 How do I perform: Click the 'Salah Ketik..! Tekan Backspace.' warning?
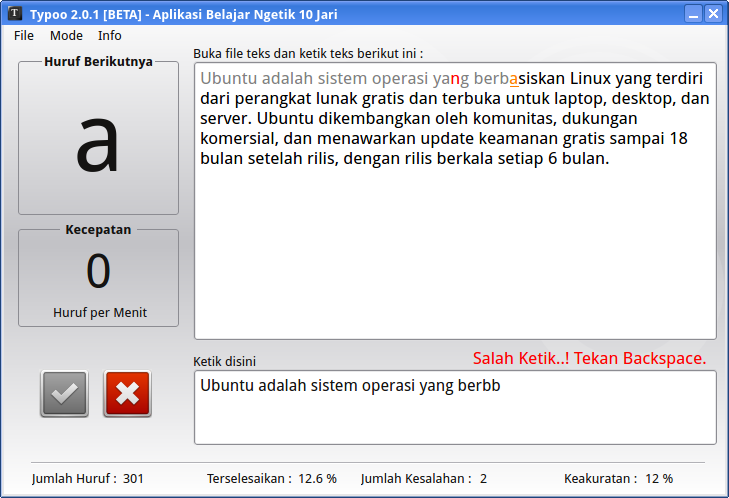point(590,359)
